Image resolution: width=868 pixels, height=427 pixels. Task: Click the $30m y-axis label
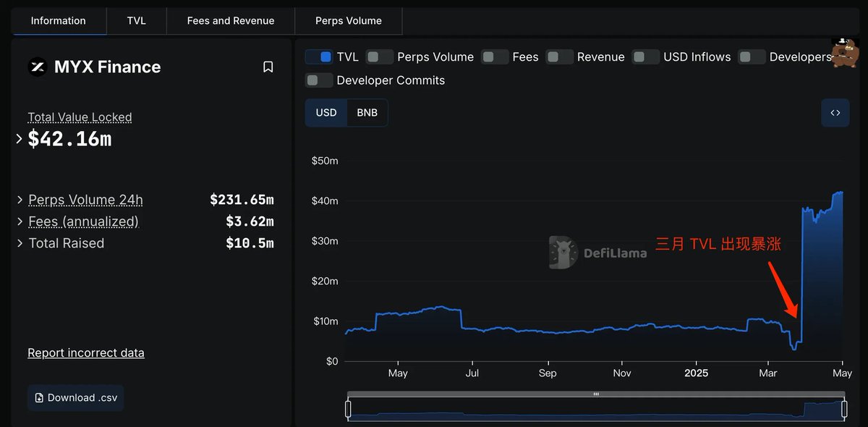(325, 241)
